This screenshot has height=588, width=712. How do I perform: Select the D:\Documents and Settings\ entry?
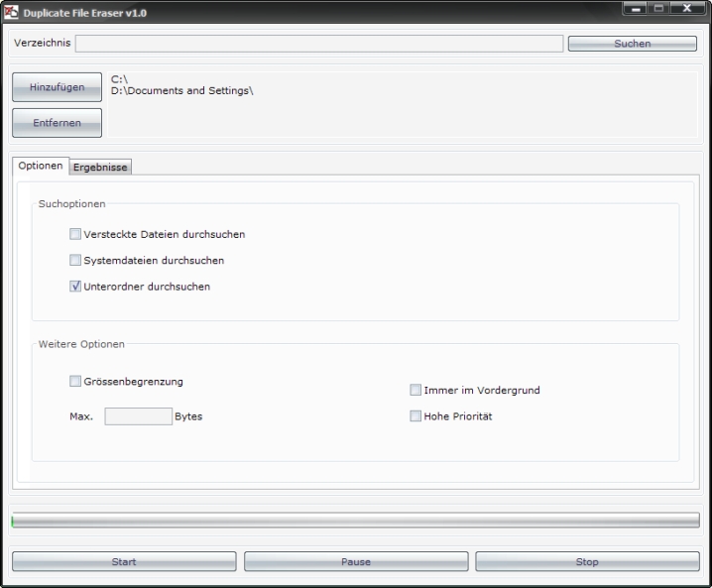[181, 91]
